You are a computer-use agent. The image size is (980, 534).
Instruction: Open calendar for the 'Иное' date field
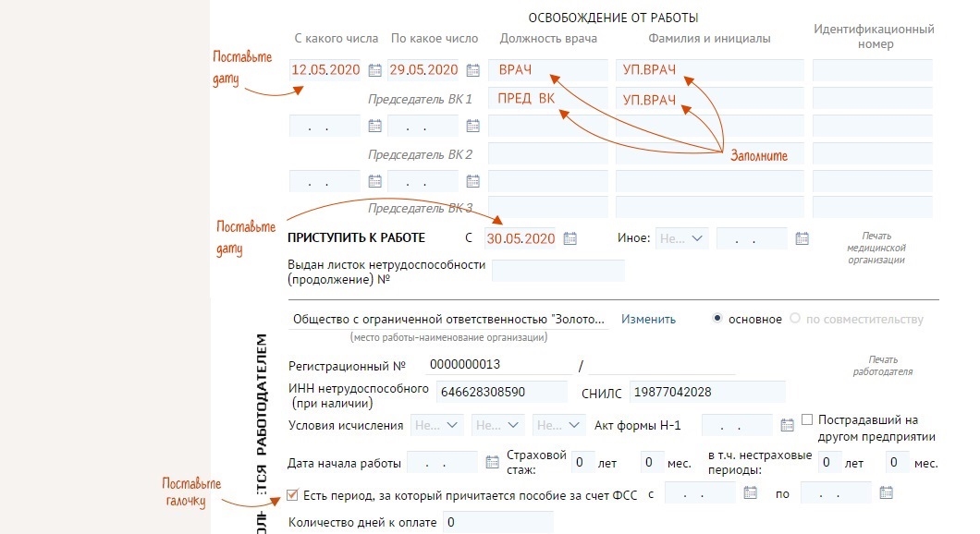[802, 238]
